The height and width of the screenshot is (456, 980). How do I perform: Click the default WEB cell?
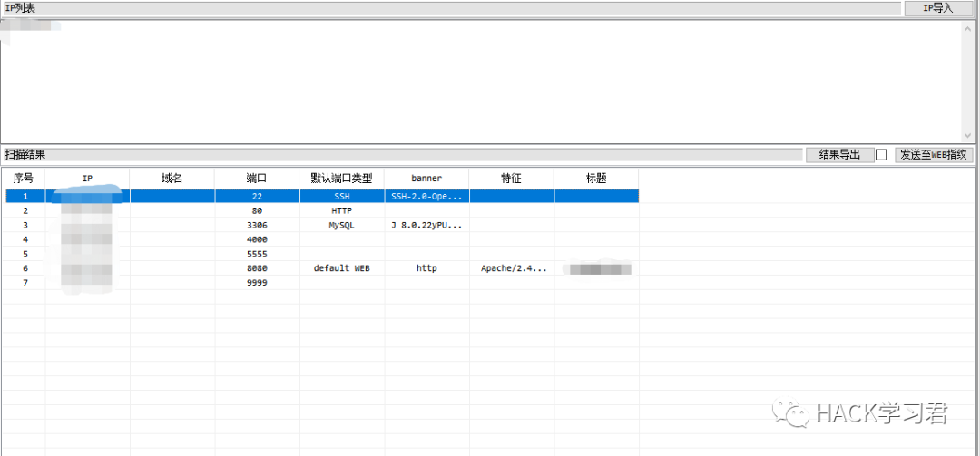pos(342,268)
